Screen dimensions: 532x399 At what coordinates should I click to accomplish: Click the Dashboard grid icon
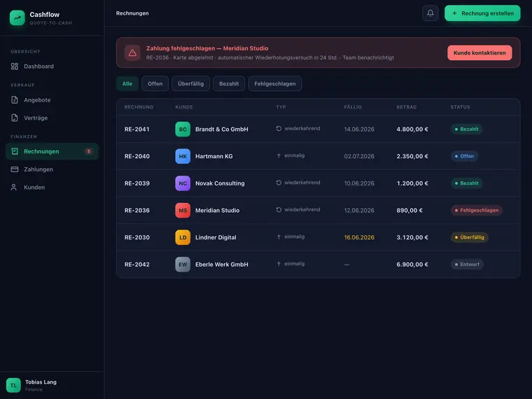(x=15, y=66)
